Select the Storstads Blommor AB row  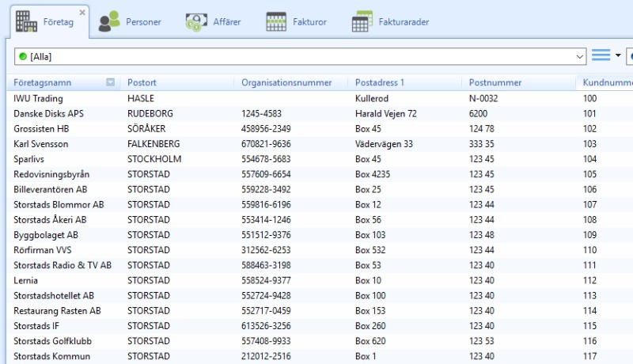click(320, 205)
